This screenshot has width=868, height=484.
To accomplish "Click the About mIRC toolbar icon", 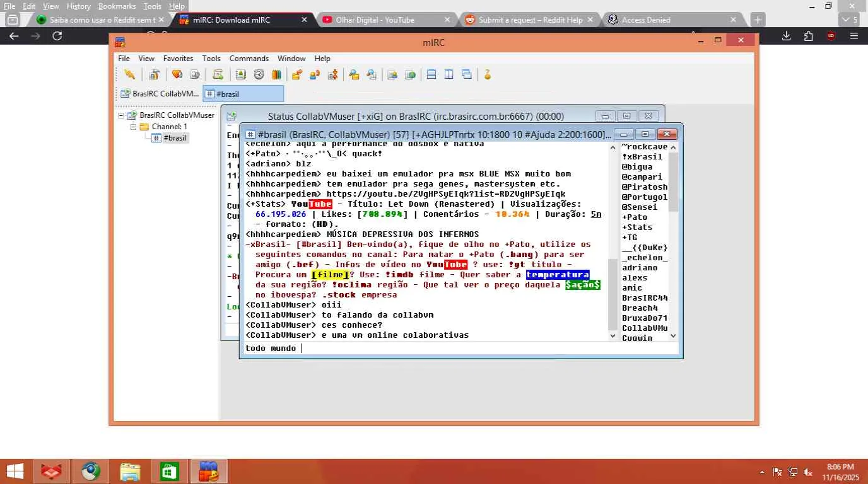I will click(x=487, y=74).
